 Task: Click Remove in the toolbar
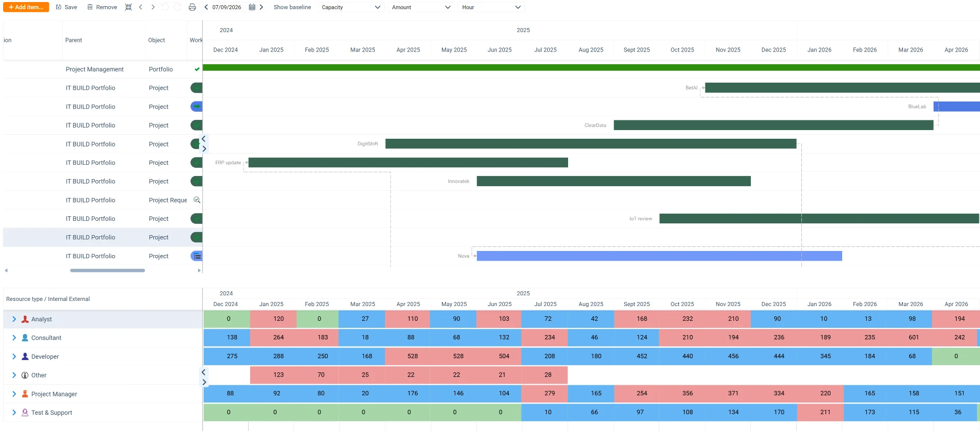(x=102, y=7)
